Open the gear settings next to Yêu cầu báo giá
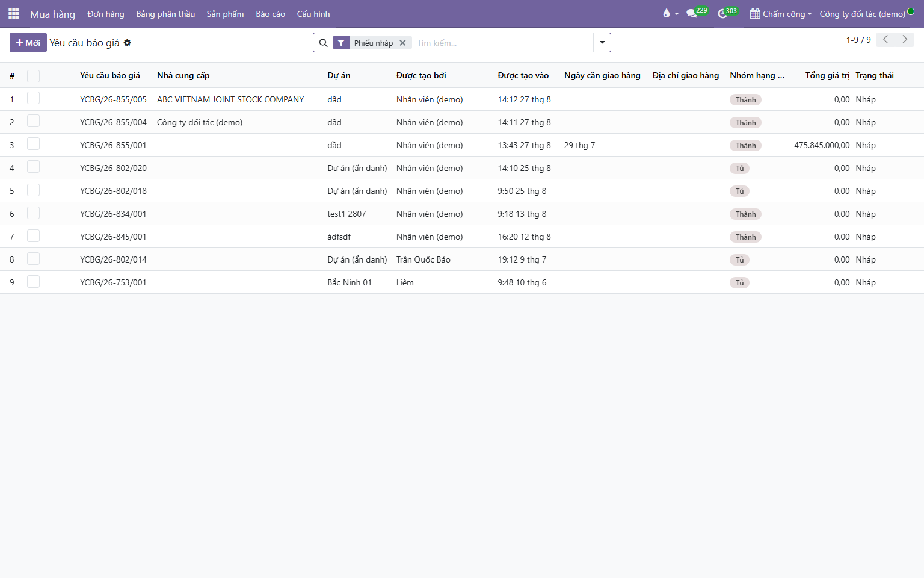924x578 pixels. [128, 43]
